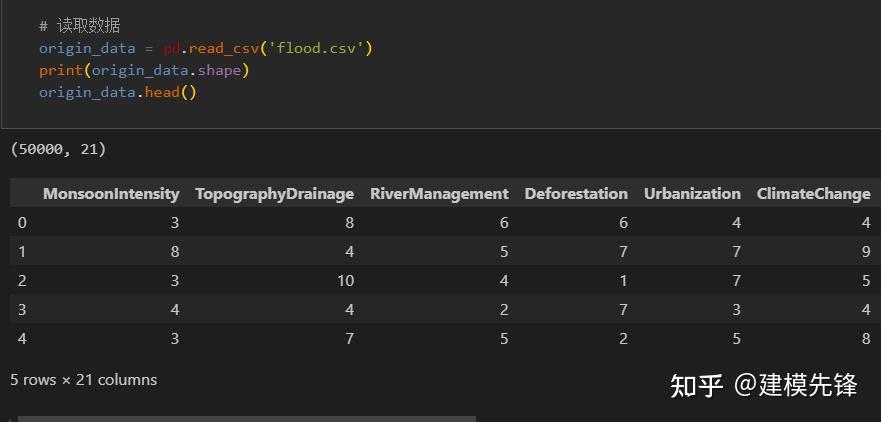
Task: Click row index 2 in the table
Action: pyautogui.click(x=22, y=280)
